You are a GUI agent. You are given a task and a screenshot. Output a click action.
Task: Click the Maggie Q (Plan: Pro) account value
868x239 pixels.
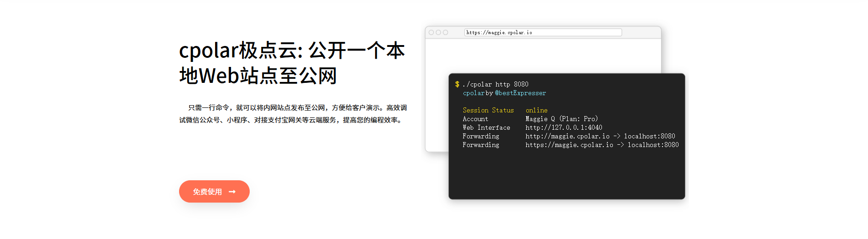coord(561,119)
